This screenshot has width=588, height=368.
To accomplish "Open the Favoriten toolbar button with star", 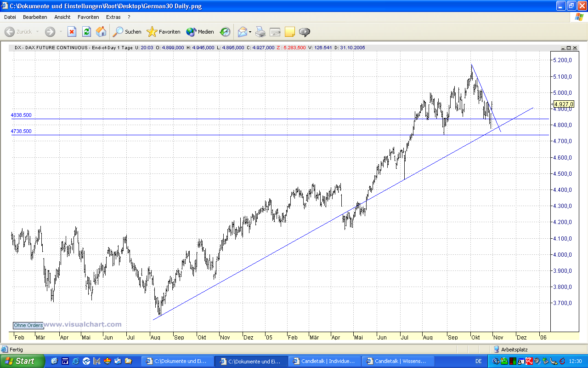I will (x=164, y=32).
